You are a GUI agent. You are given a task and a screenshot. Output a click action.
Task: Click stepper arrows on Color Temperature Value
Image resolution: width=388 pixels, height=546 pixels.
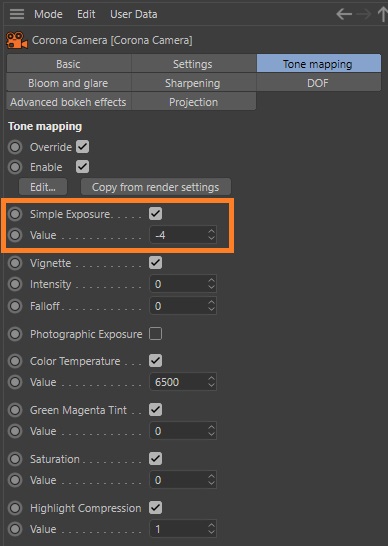211,382
